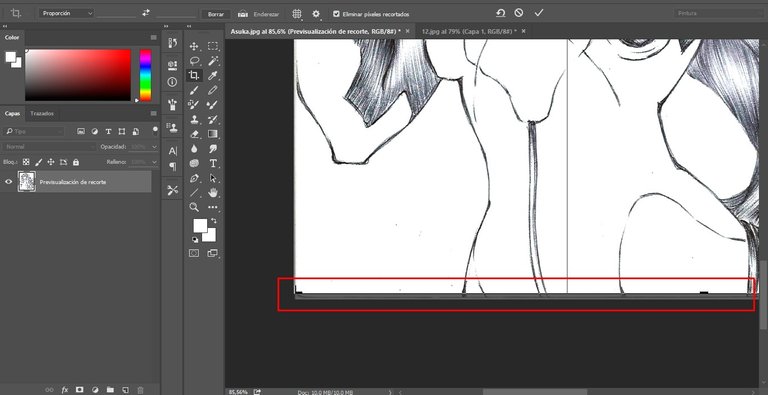Select the Magic Wand tool
This screenshot has height=395, width=768.
213,61
